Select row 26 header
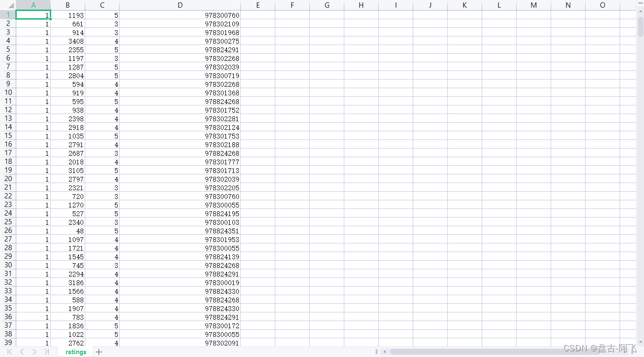644x357 pixels. (x=8, y=230)
